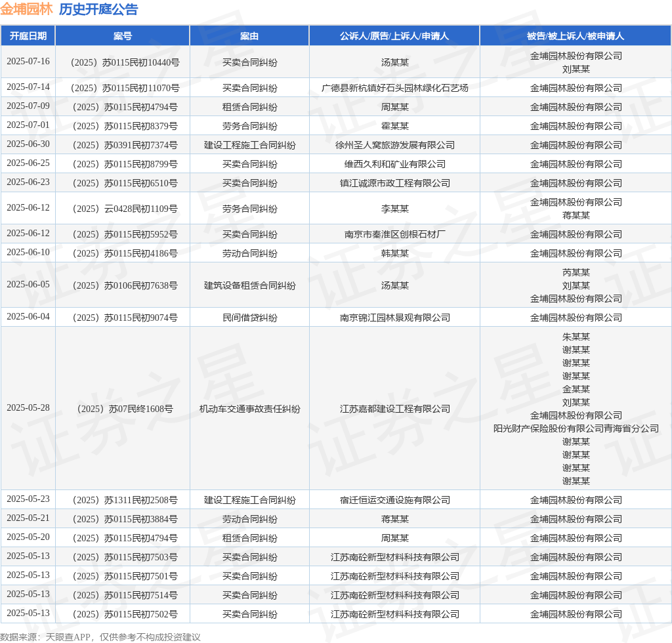The image size is (672, 643).
Task: Select case number 苏0106民初7638号
Action: point(125,285)
